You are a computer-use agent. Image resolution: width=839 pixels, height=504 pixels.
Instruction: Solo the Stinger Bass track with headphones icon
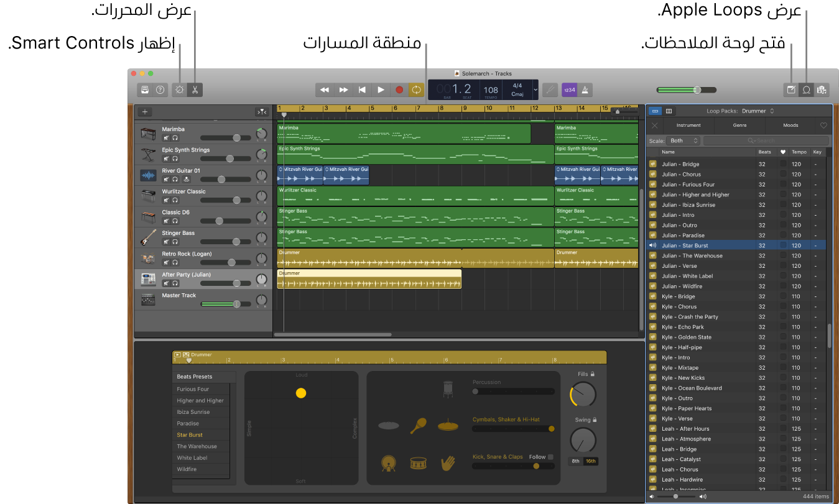(x=174, y=242)
